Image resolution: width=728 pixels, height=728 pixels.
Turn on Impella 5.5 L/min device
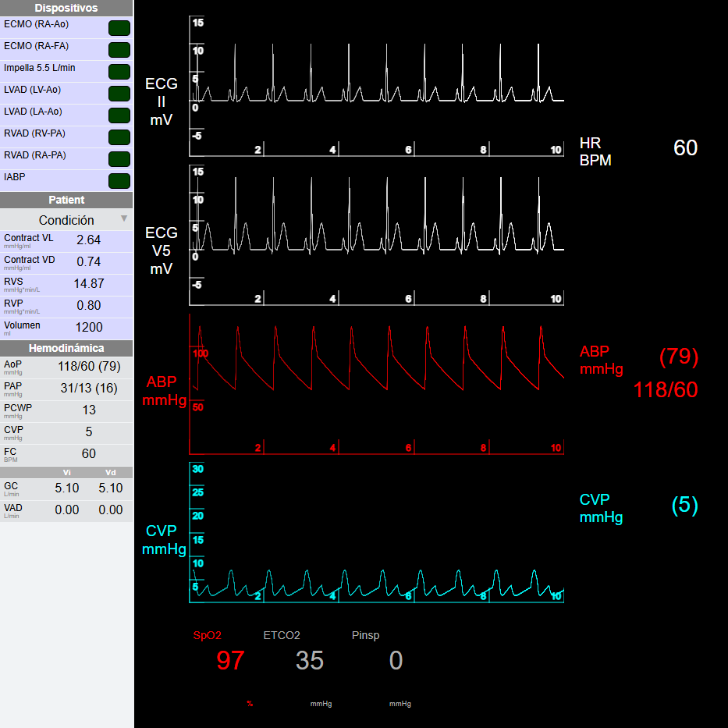(x=119, y=72)
